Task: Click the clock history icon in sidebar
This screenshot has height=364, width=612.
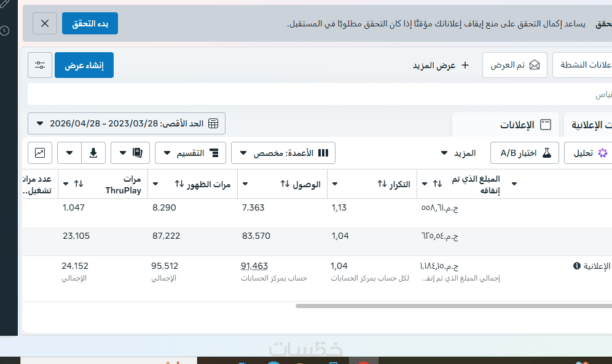Action: [5, 31]
